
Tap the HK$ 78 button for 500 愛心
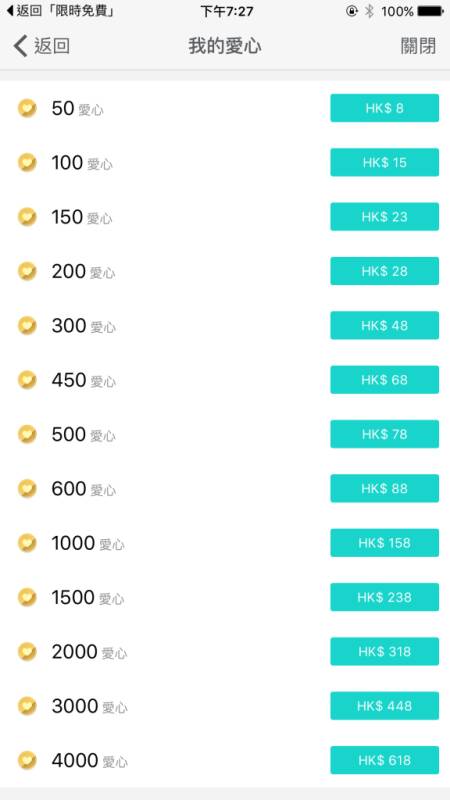[x=385, y=434]
